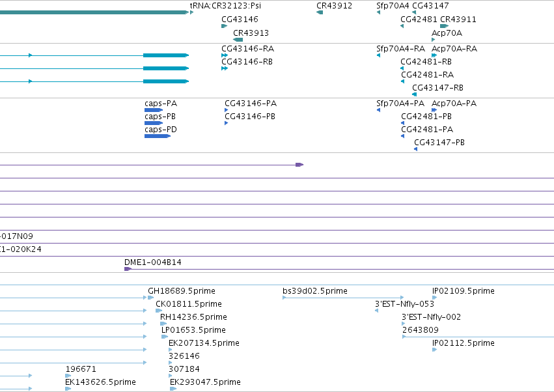
Task: Select the Sfp70A4 gene label
Action: [393, 6]
